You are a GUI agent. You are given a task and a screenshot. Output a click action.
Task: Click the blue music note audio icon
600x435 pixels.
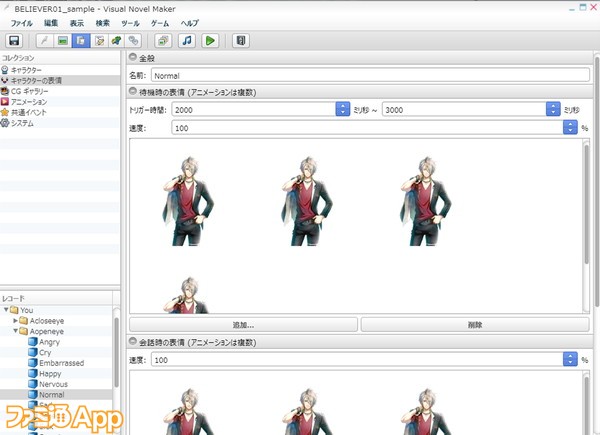point(187,41)
